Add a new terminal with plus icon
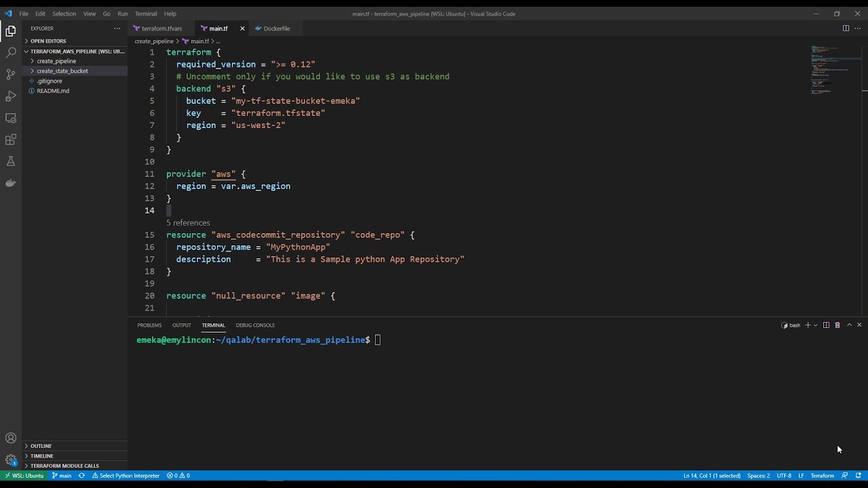The image size is (868, 488). (x=807, y=325)
